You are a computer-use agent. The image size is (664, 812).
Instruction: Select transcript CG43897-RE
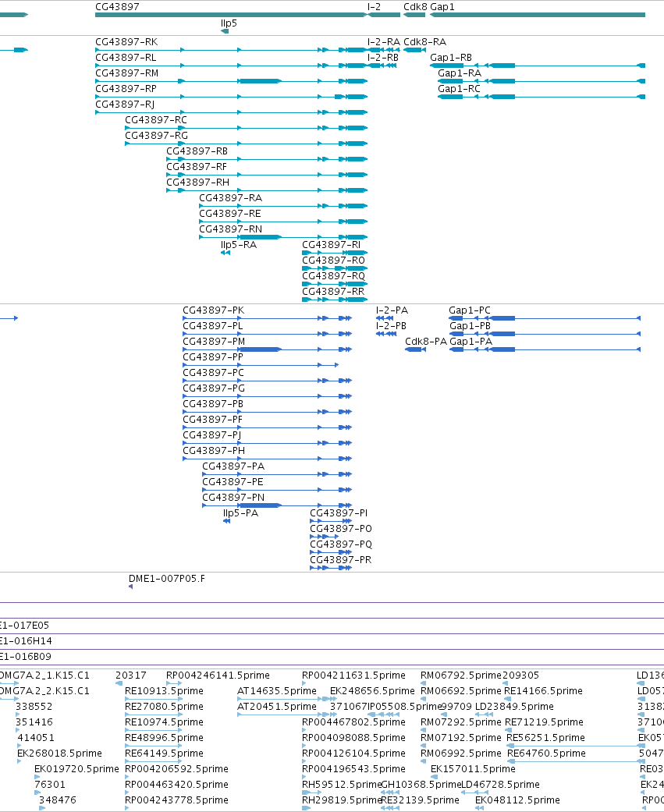click(283, 222)
